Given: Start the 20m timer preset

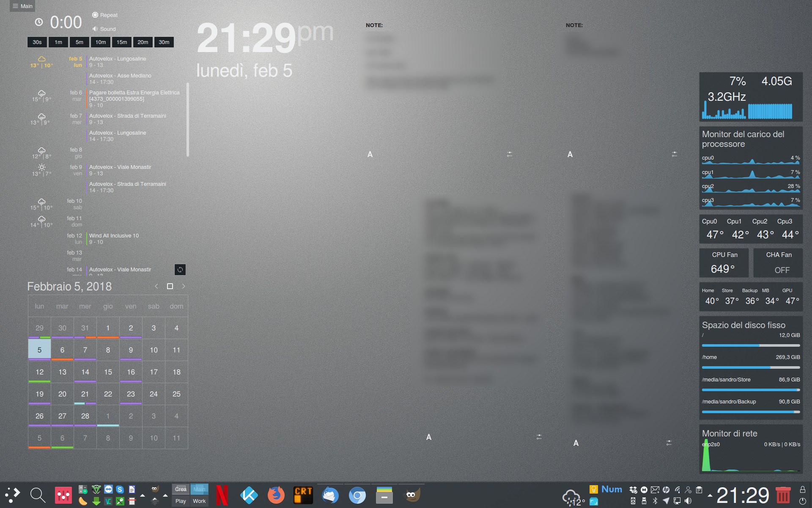Looking at the screenshot, I should (143, 42).
